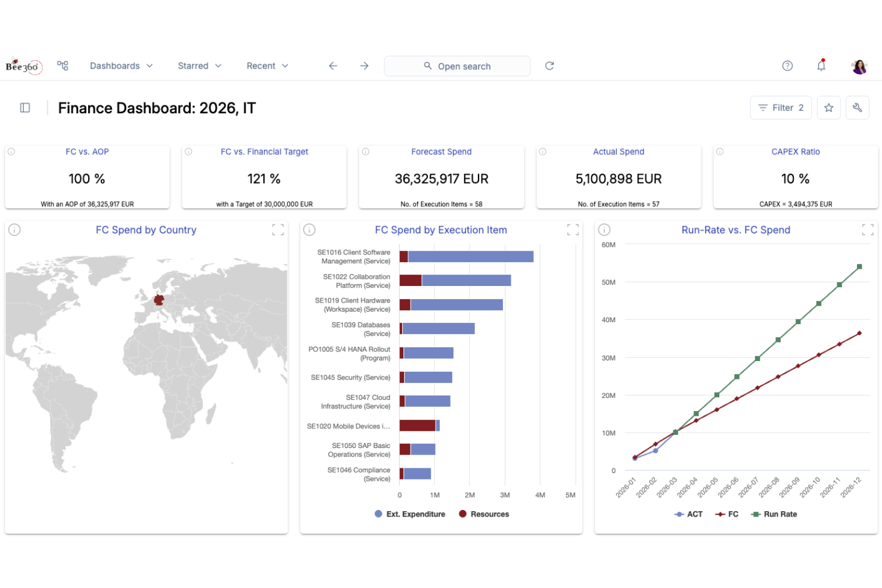Click the FC vs. AOP title
This screenshot has height=588, width=882.
click(x=87, y=152)
